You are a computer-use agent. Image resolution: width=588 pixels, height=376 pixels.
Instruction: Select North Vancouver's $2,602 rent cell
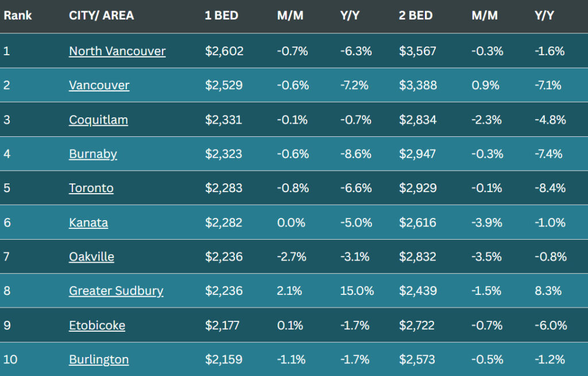tap(225, 51)
